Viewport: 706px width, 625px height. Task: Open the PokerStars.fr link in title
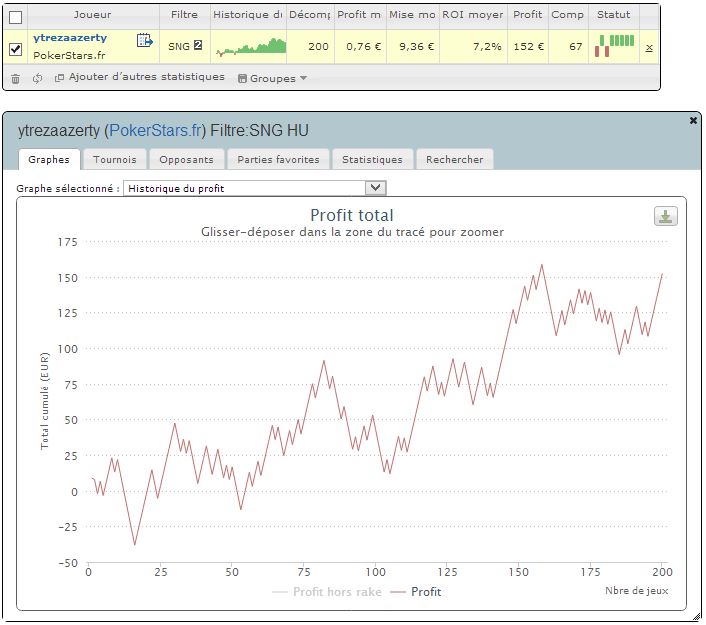(x=155, y=131)
